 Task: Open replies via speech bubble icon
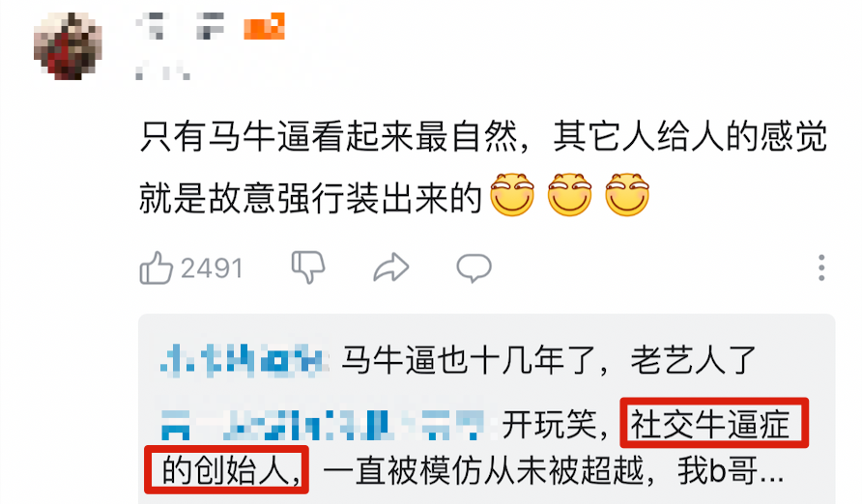(474, 267)
